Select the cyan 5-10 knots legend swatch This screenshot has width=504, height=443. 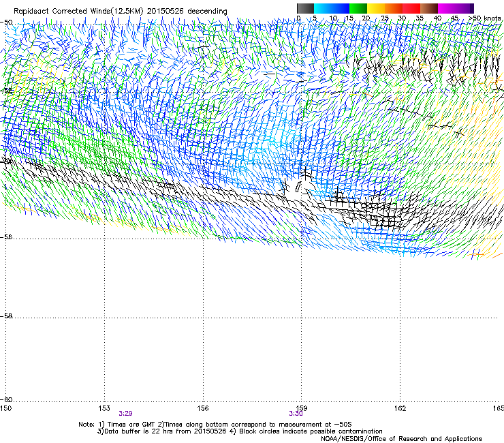tap(323, 8)
